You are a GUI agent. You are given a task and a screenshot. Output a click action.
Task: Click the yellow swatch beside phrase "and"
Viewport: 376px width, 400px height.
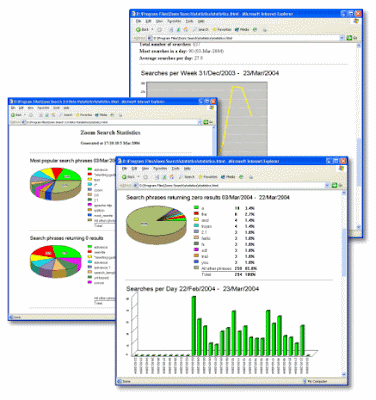click(x=196, y=220)
